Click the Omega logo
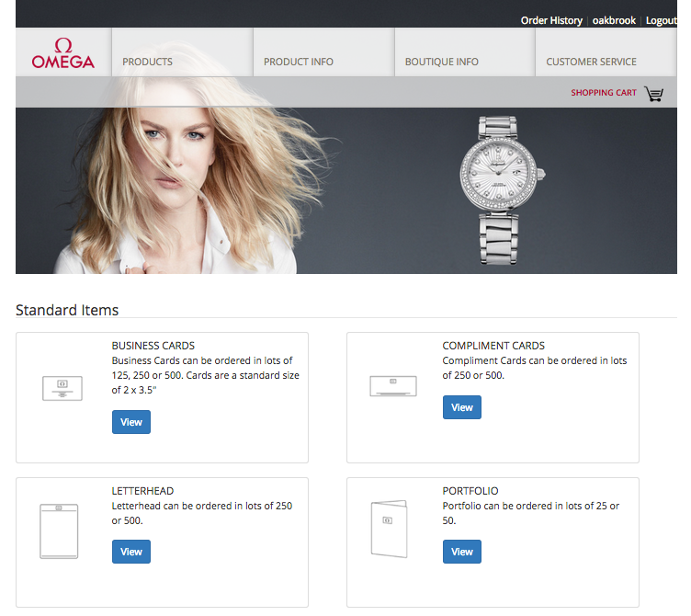 point(62,53)
